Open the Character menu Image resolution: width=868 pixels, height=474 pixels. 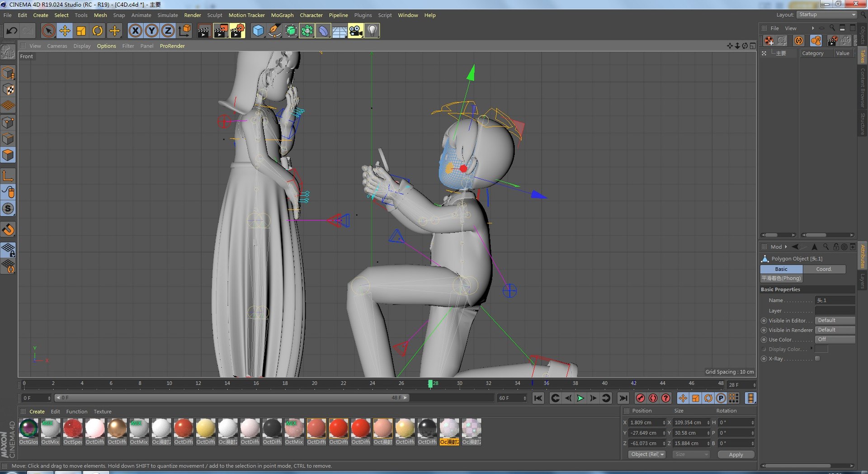tap(311, 15)
